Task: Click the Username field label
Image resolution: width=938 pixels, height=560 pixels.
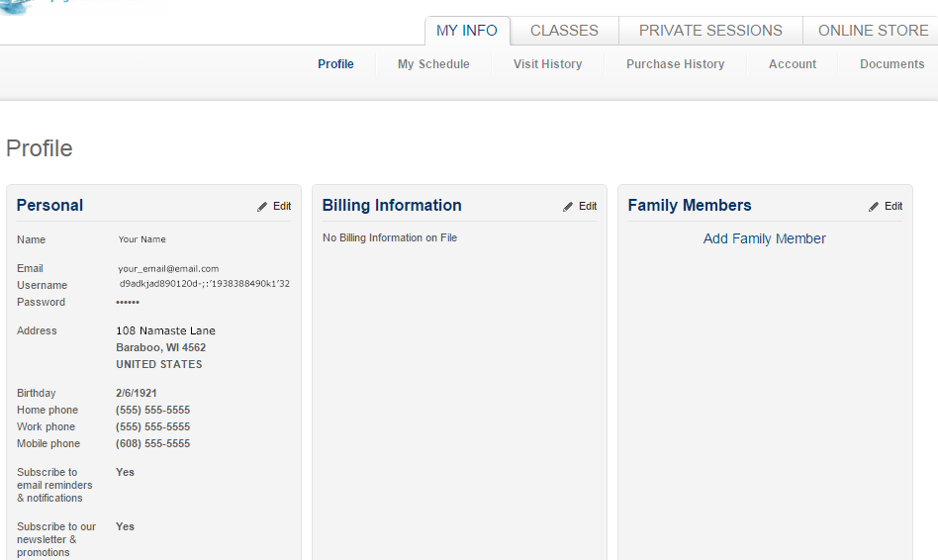Action: coord(42,285)
